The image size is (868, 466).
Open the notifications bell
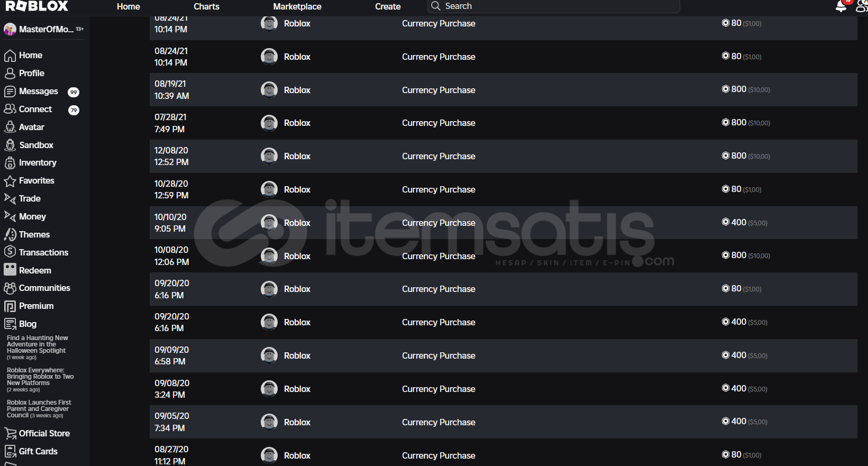click(x=840, y=6)
